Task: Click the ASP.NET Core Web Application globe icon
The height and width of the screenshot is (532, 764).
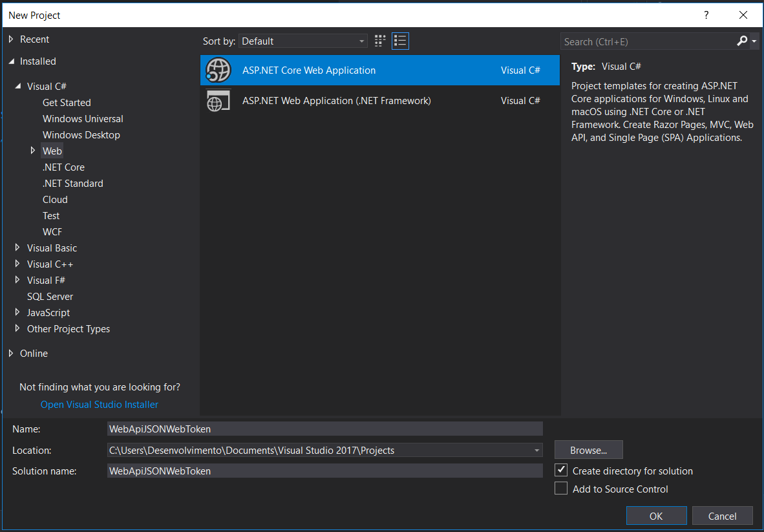Action: (218, 70)
